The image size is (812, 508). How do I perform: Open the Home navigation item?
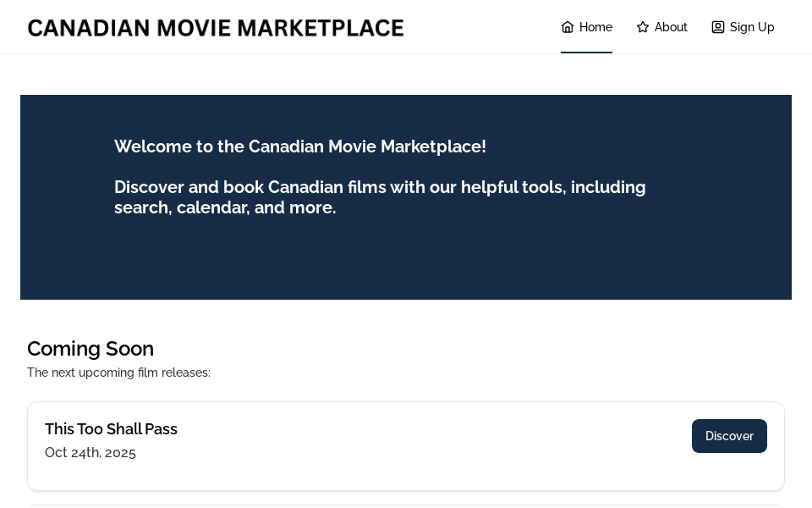click(x=586, y=26)
